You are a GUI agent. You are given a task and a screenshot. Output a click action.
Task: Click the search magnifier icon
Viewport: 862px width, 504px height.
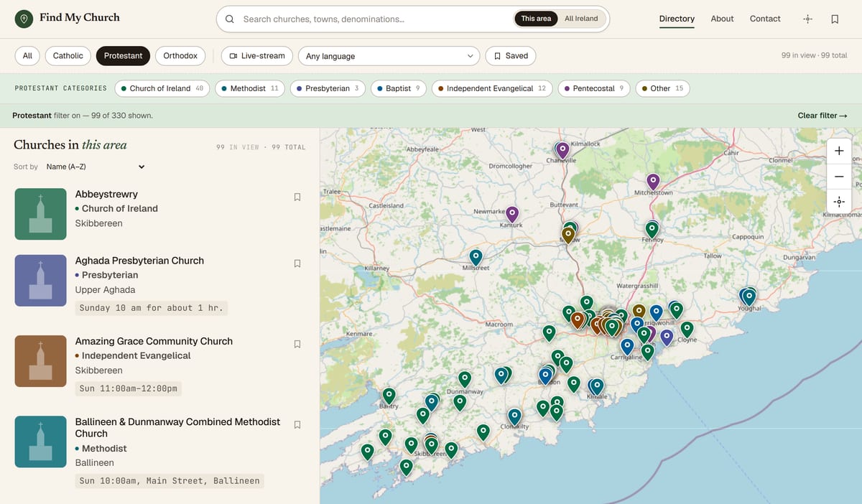230,19
